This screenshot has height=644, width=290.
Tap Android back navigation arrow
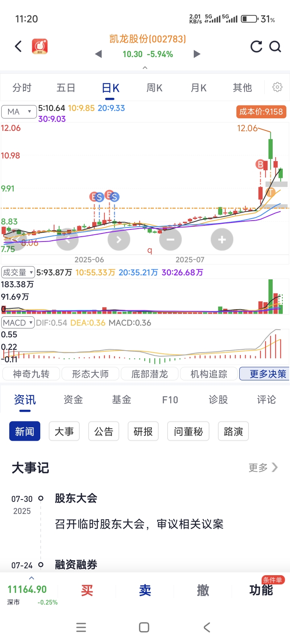pyautogui.click(x=207, y=627)
